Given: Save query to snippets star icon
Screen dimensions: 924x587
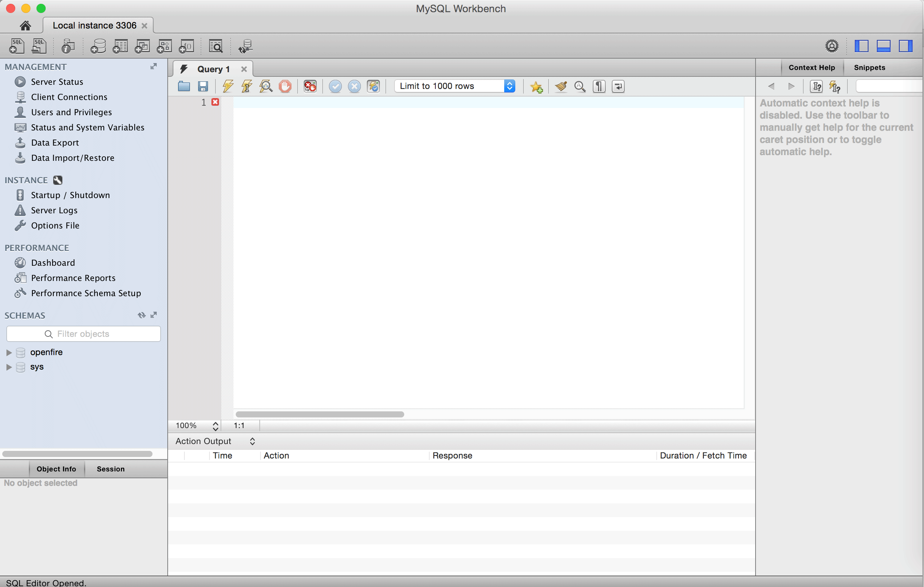Looking at the screenshot, I should 537,87.
